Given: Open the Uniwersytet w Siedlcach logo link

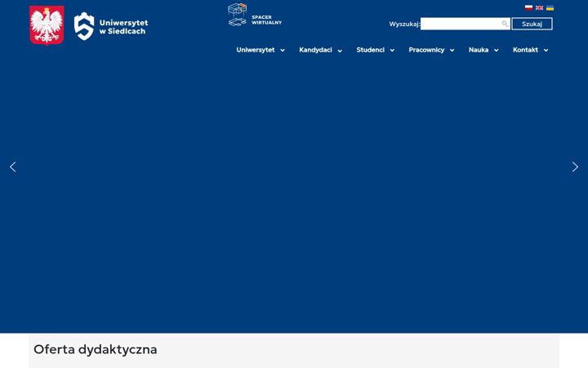Looking at the screenshot, I should point(111,26).
